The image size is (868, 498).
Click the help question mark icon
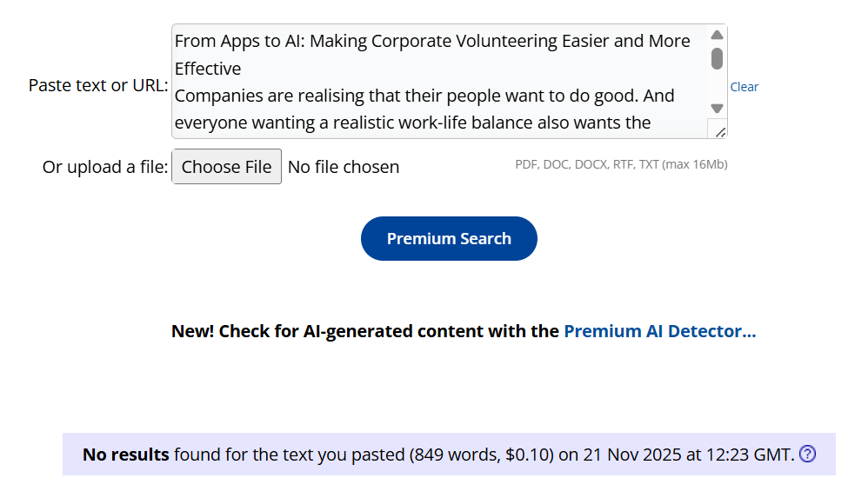[807, 454]
